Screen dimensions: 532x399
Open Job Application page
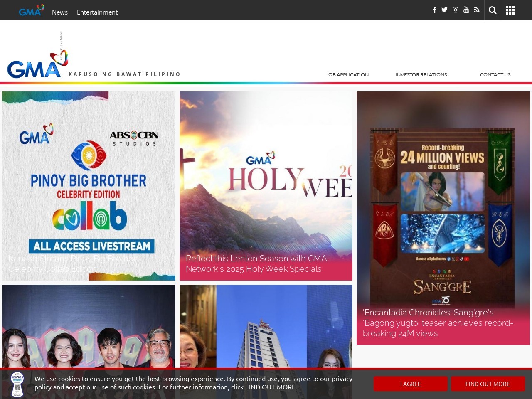pos(347,75)
